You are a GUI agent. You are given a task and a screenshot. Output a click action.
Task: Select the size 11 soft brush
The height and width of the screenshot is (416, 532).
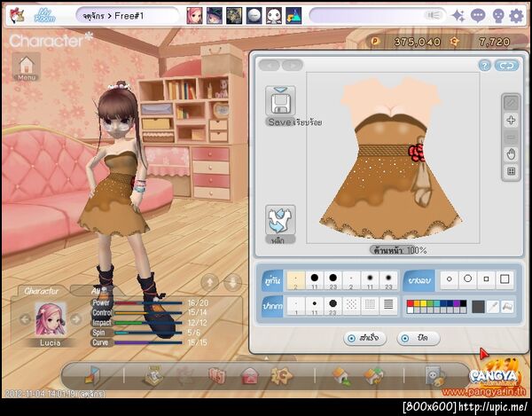370,280
